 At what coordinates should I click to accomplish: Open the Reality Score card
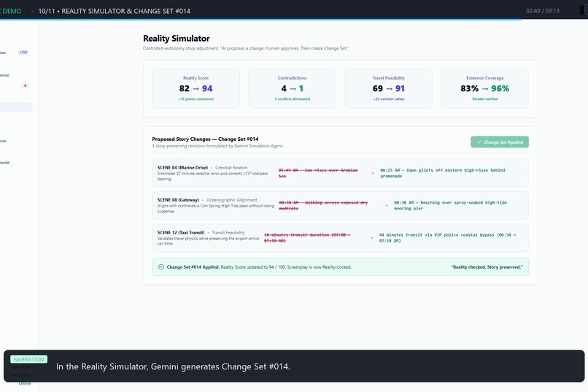(196, 88)
